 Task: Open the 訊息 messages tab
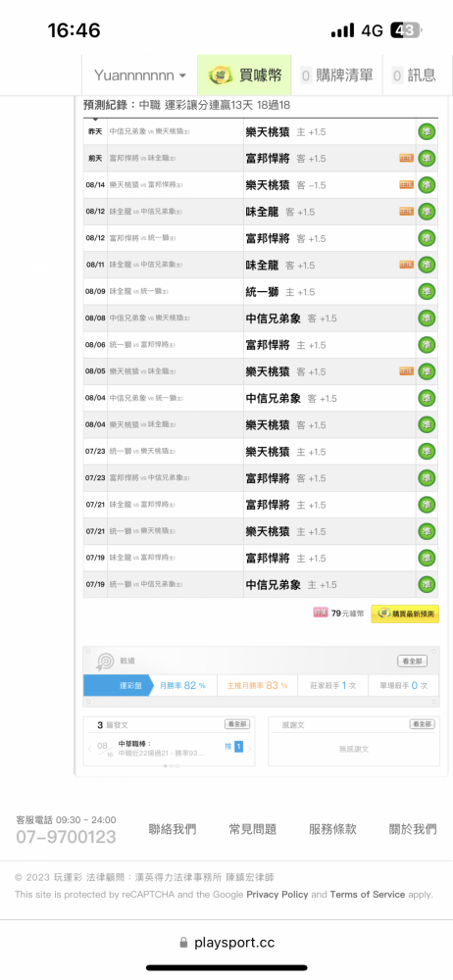[x=414, y=75]
